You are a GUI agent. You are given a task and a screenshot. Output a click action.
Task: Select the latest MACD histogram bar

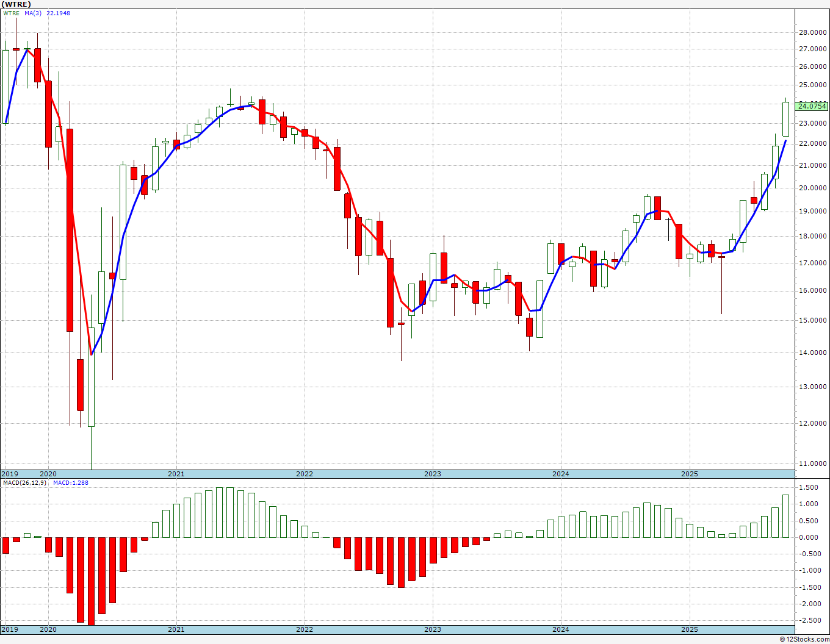coord(786,516)
